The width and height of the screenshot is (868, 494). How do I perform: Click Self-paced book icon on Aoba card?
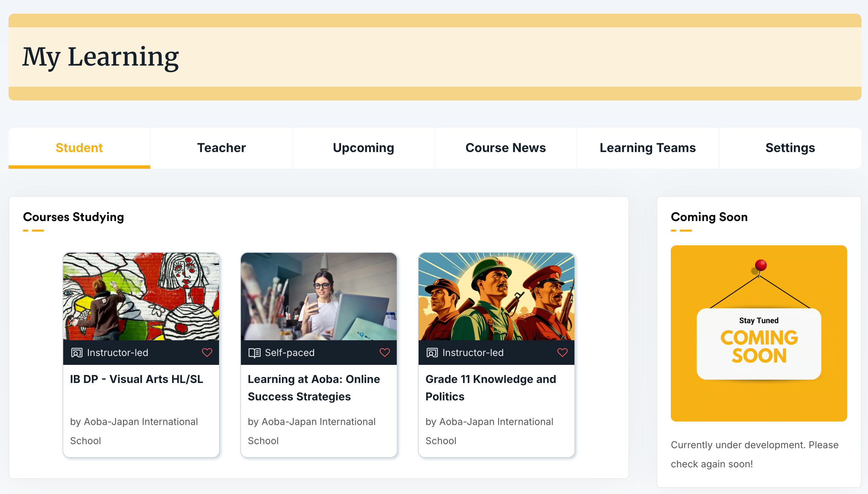coord(254,353)
